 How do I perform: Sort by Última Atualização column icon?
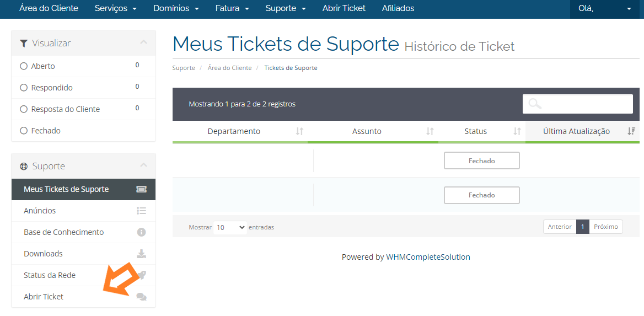click(631, 131)
